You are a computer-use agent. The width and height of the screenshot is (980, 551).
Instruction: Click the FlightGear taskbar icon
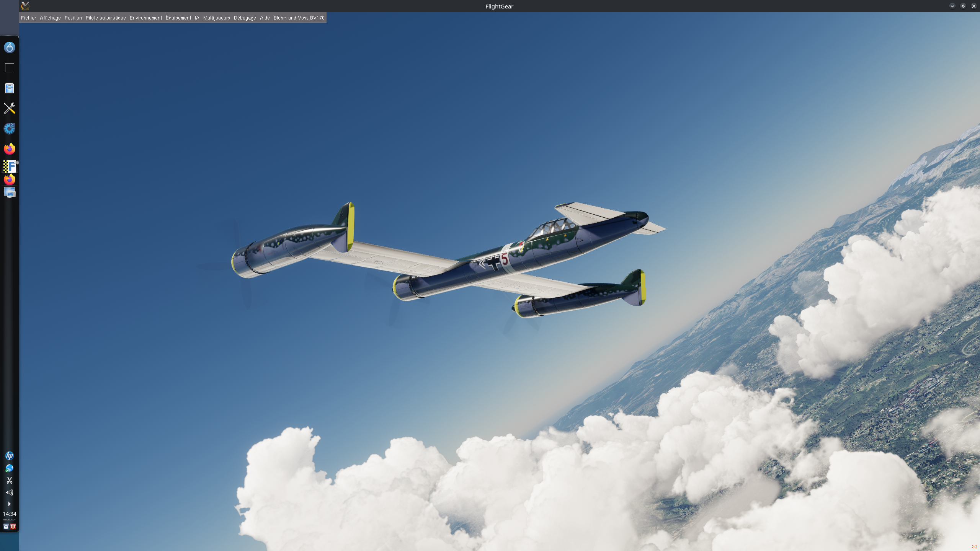click(10, 166)
